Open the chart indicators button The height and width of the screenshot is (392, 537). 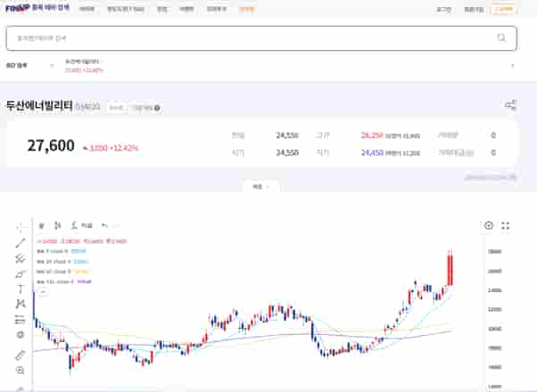pos(82,225)
